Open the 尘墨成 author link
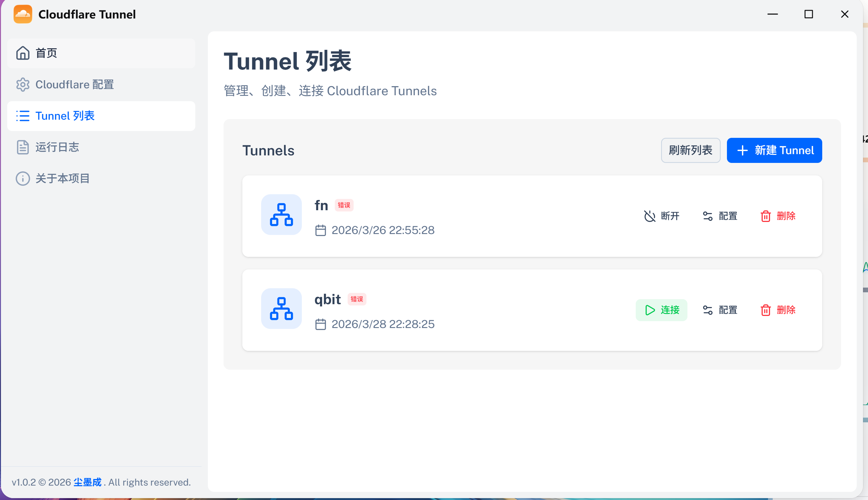 (87, 482)
